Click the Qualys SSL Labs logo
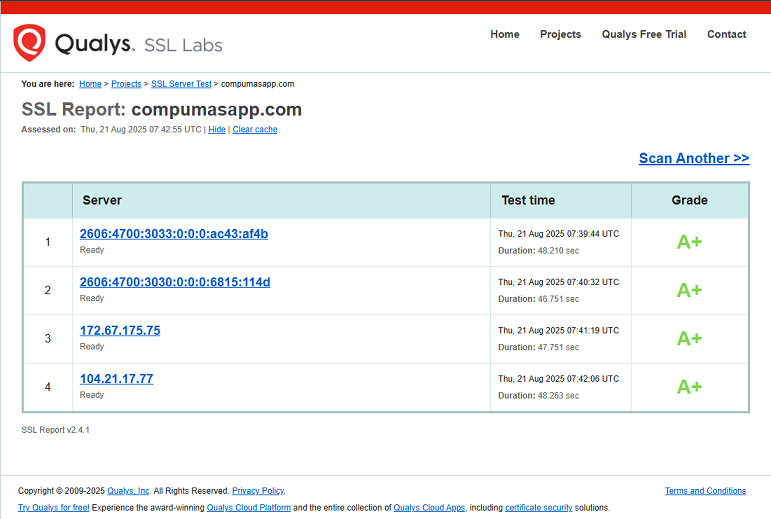771x519 pixels. tap(117, 44)
